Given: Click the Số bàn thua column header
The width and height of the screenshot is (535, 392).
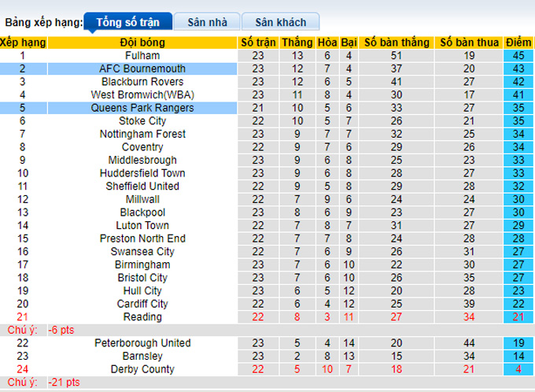Looking at the screenshot, I should point(469,43).
